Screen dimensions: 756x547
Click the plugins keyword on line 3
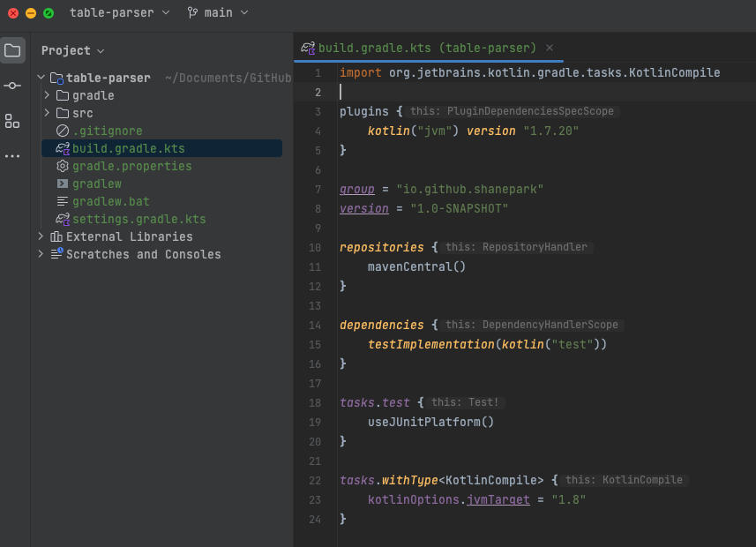pos(363,111)
